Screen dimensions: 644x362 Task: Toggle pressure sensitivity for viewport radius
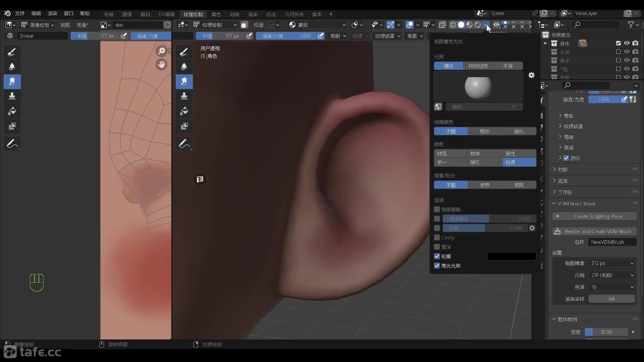pos(249,36)
